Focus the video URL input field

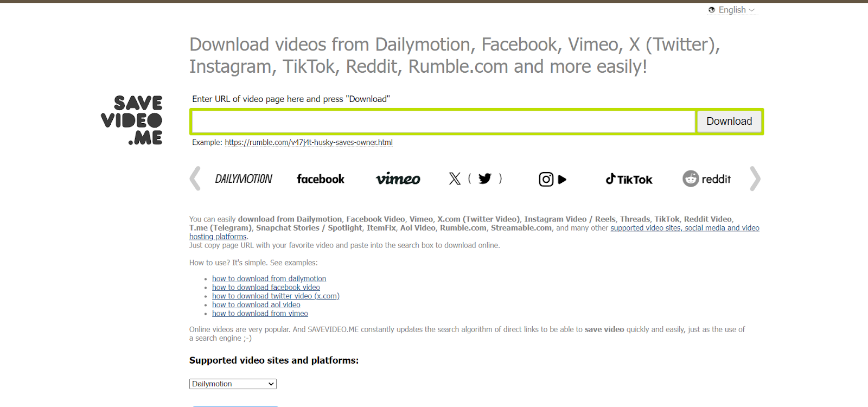[444, 122]
